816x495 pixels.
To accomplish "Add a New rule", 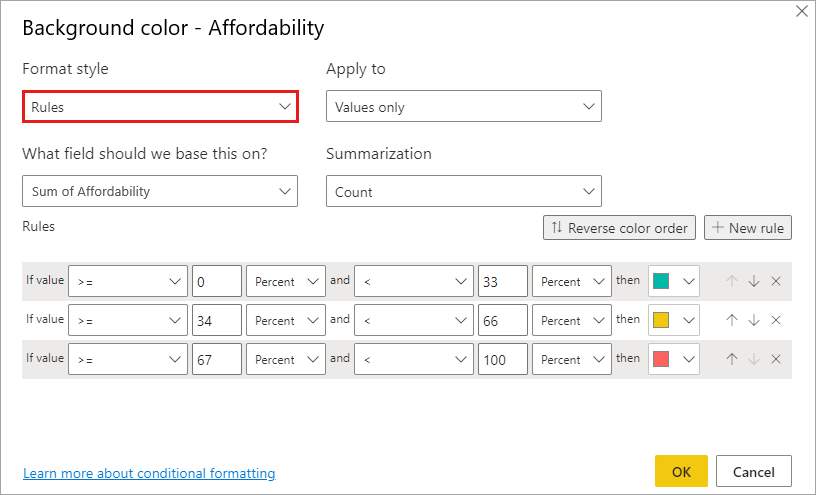I will (x=748, y=228).
